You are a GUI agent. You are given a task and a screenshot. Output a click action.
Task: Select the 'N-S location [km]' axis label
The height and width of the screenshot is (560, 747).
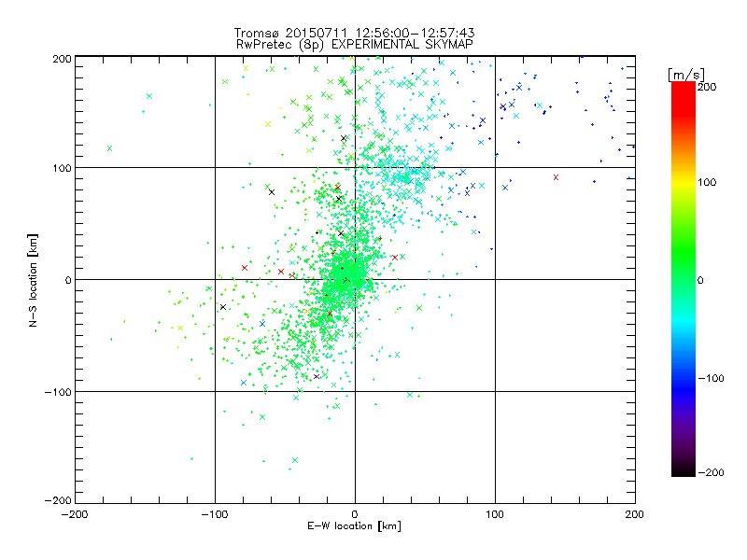point(33,280)
